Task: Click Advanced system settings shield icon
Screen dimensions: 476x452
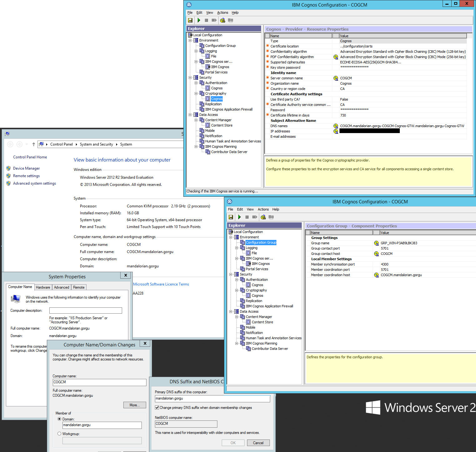Action: [8, 183]
